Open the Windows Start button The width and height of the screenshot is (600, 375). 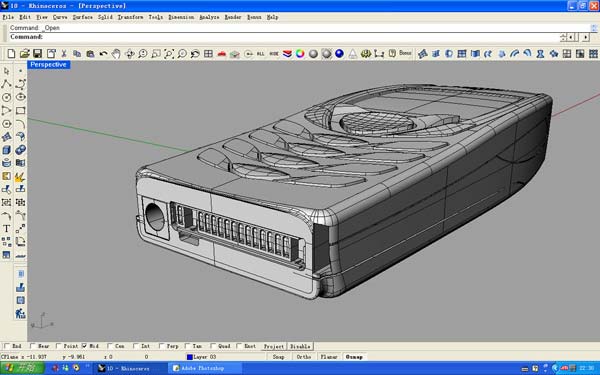(22, 368)
